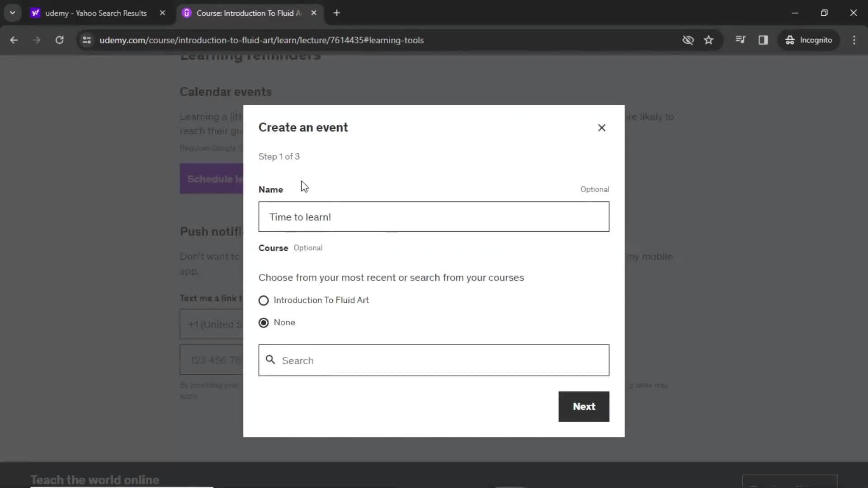The height and width of the screenshot is (488, 868).
Task: Open the browser profile dropdown
Action: pyautogui.click(x=810, y=40)
